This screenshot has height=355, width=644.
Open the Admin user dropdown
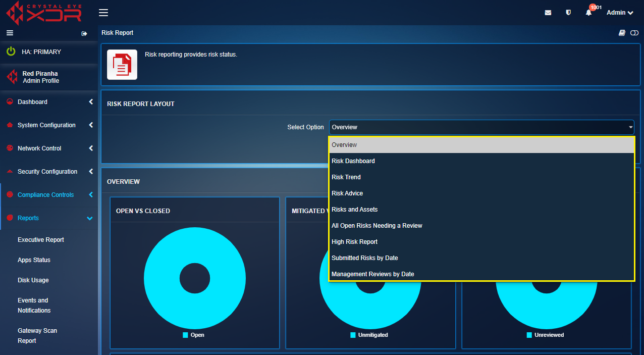[x=620, y=13]
